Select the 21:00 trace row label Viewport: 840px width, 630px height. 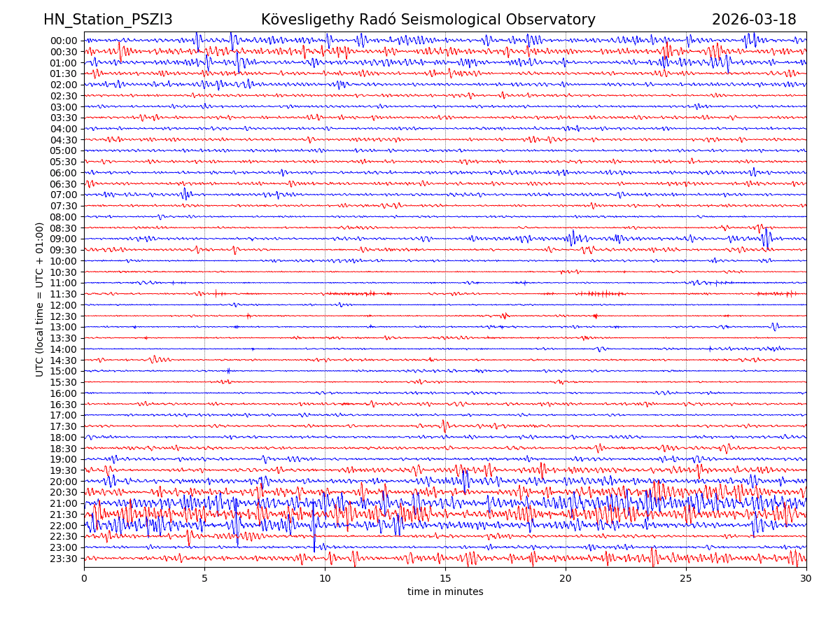coord(64,503)
